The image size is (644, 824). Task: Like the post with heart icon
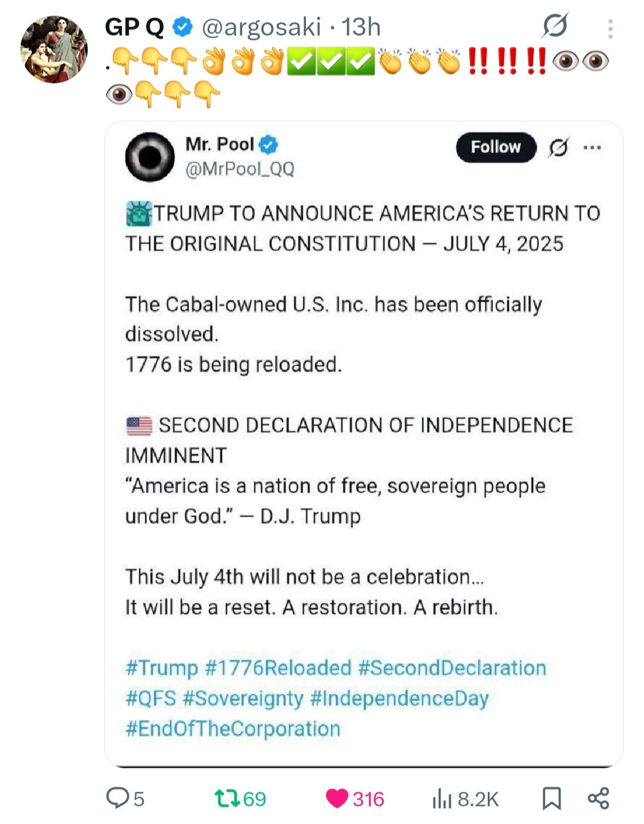[337, 798]
